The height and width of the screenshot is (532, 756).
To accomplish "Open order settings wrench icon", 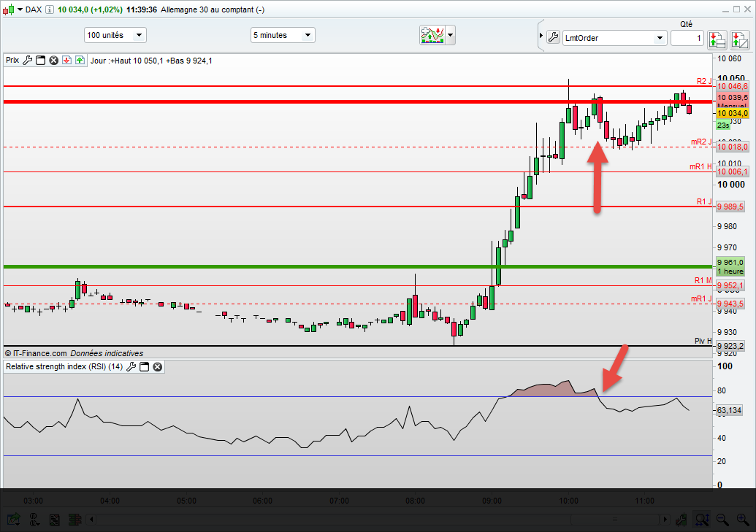I will [x=553, y=37].
